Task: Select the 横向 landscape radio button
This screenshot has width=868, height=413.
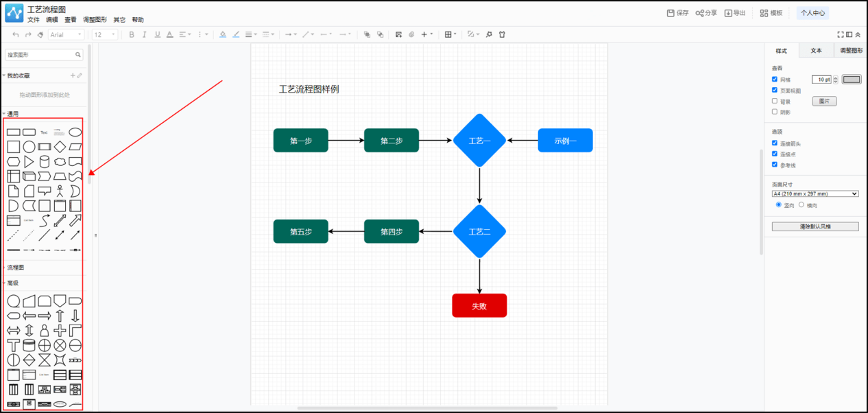Action: 801,204
